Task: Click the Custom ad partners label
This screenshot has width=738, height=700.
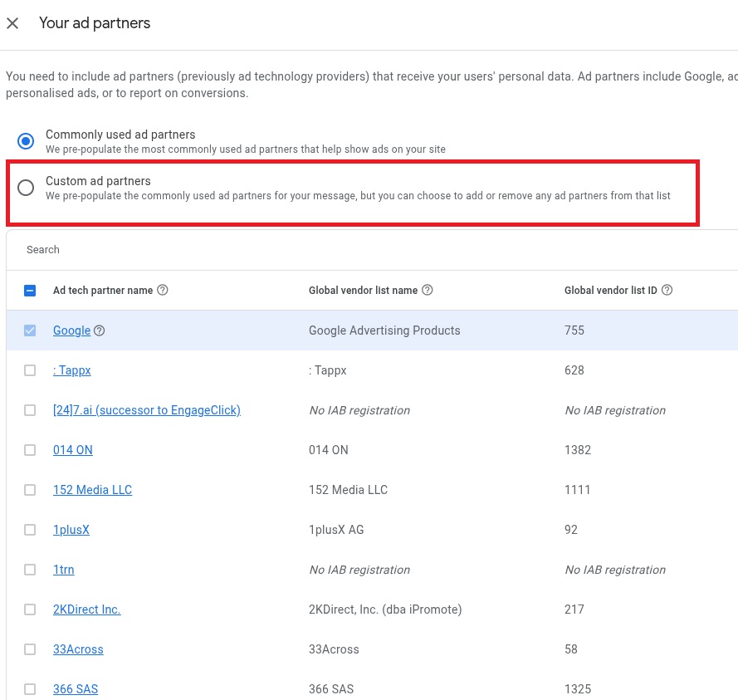Action: [x=98, y=181]
